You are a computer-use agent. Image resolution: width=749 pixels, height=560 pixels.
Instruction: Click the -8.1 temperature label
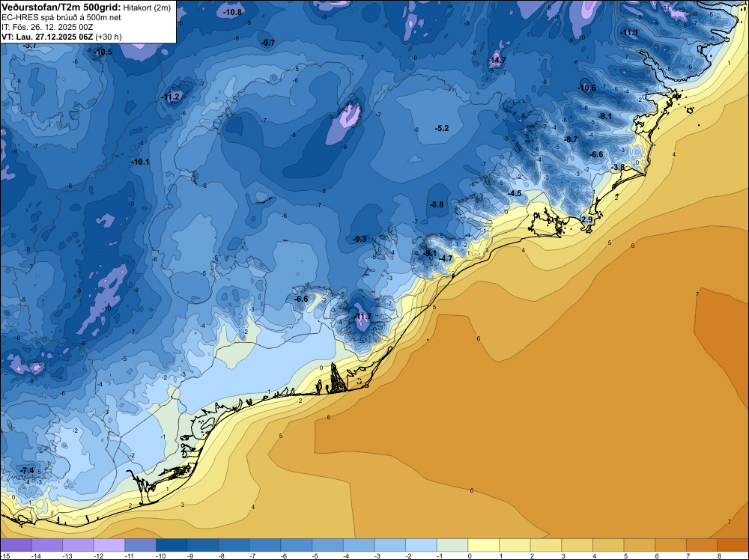605,116
